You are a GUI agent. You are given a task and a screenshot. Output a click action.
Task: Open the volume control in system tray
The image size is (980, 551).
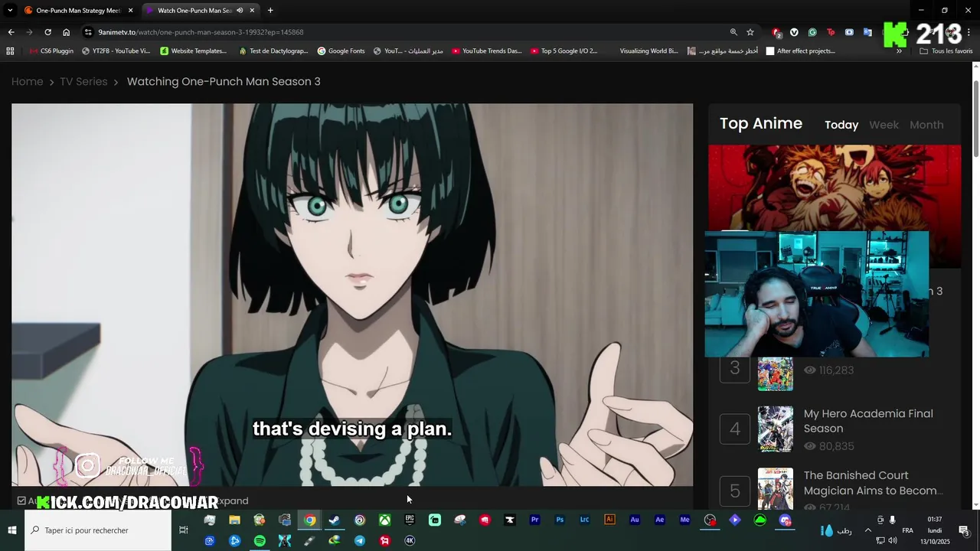pyautogui.click(x=893, y=541)
